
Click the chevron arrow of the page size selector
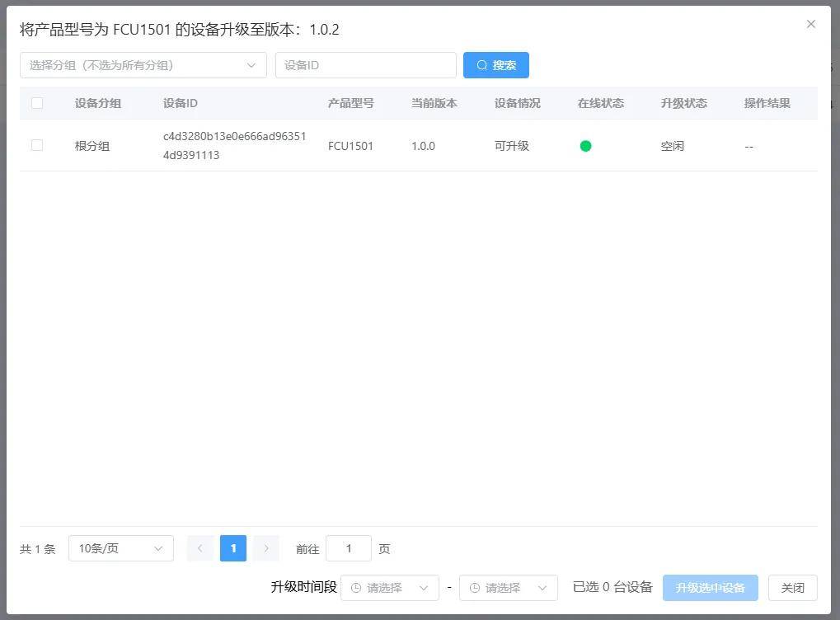(x=158, y=548)
